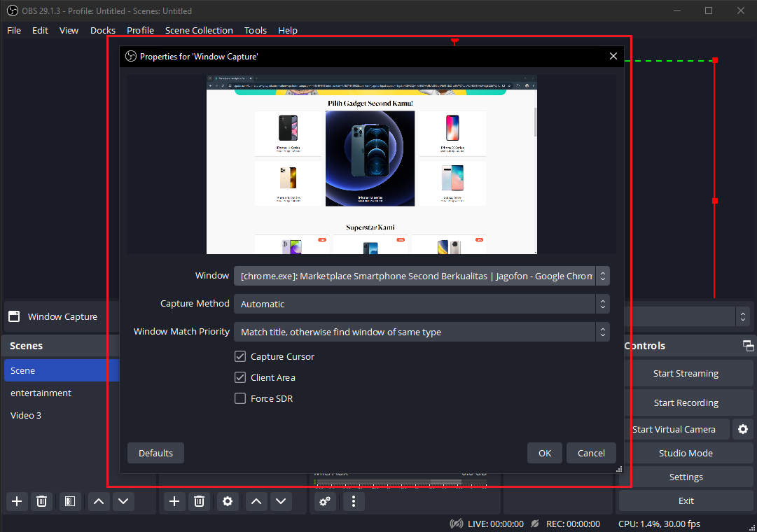Click the Defaults button
The image size is (757, 532).
(155, 453)
